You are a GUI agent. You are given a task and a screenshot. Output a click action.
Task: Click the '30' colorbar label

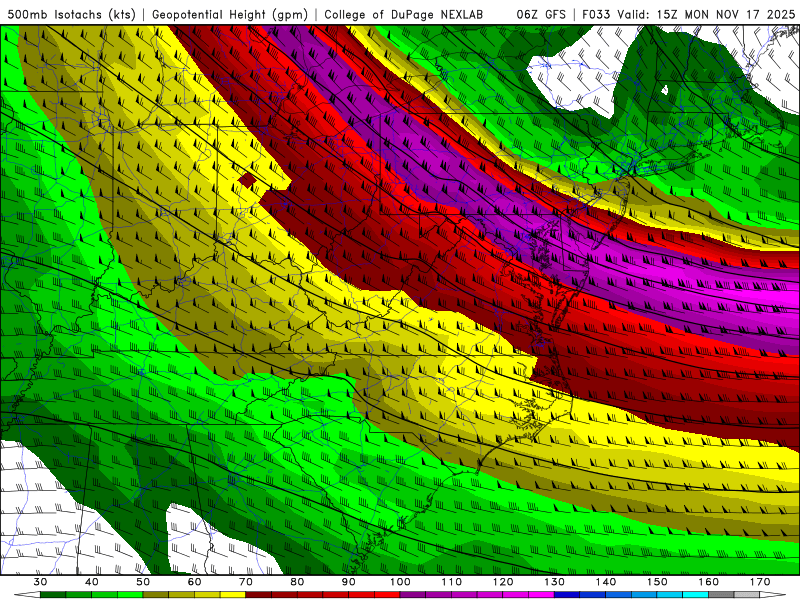coord(40,582)
